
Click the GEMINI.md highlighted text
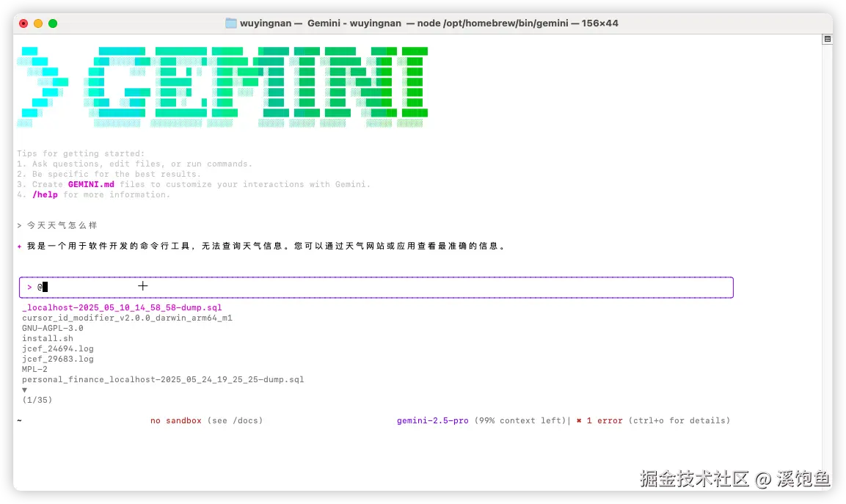[x=91, y=185]
